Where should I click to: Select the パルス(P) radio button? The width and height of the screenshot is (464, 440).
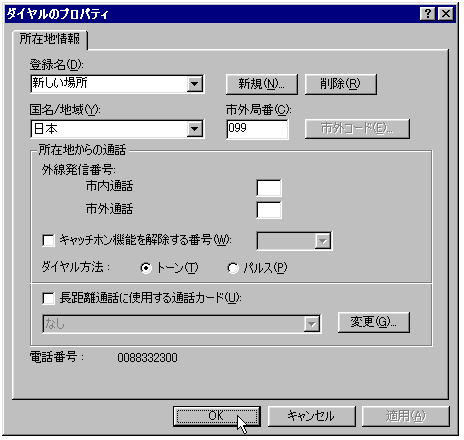click(x=233, y=268)
